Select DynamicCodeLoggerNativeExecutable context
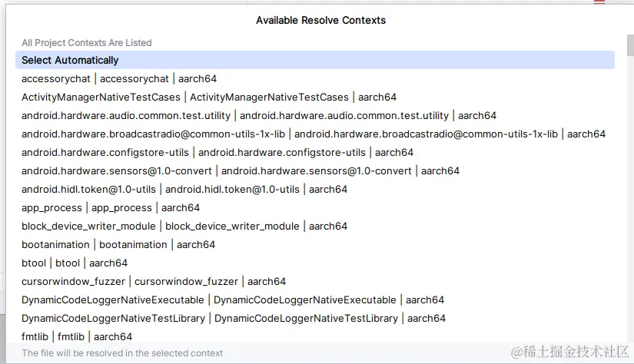Screen dimensions: 634x364 tap(233, 299)
